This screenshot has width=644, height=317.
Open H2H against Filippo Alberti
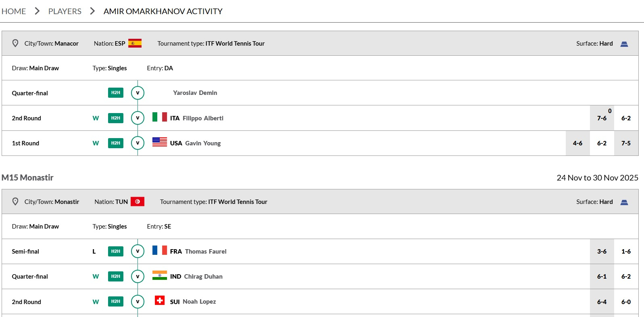pos(116,118)
